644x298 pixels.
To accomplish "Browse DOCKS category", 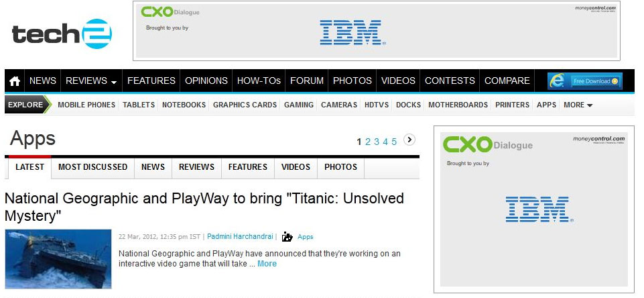I will click(408, 105).
